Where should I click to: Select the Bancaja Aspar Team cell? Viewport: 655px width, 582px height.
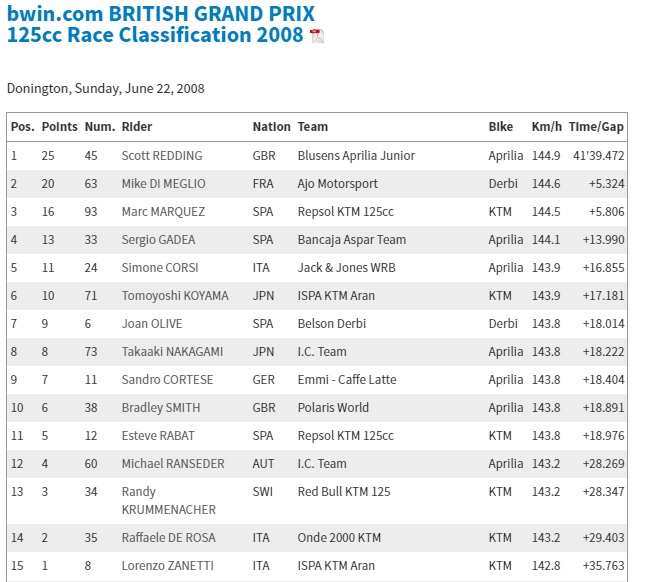[x=351, y=240]
